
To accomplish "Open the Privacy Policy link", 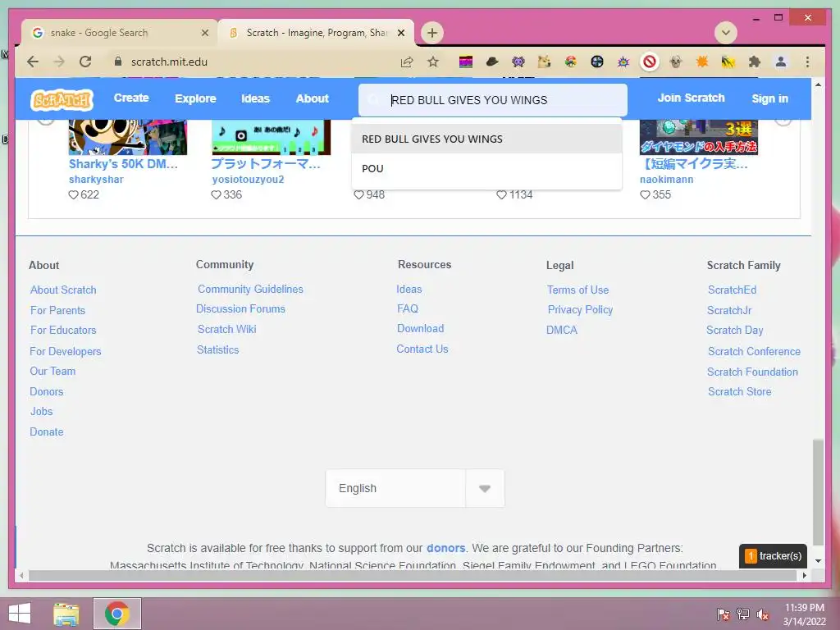I will coord(580,309).
